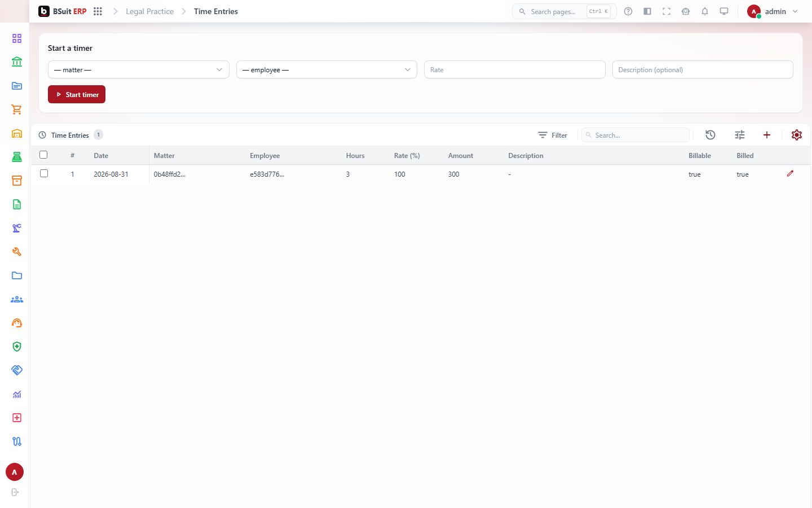Sort by the Date column header

(x=101, y=155)
